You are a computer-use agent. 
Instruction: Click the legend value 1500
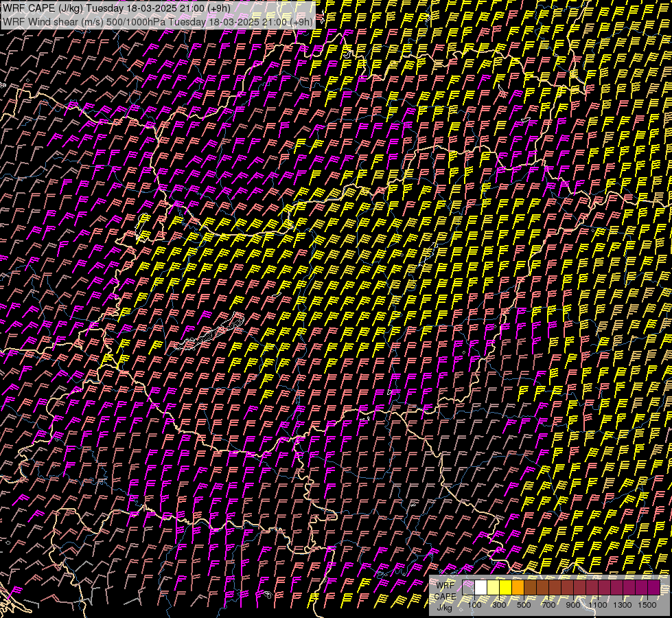pyautogui.click(x=647, y=605)
